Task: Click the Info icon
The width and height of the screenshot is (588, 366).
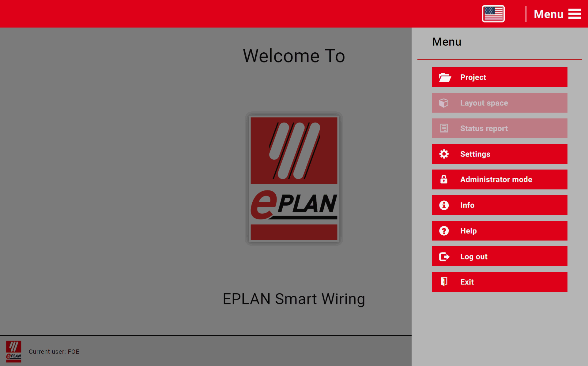Action: click(x=444, y=205)
